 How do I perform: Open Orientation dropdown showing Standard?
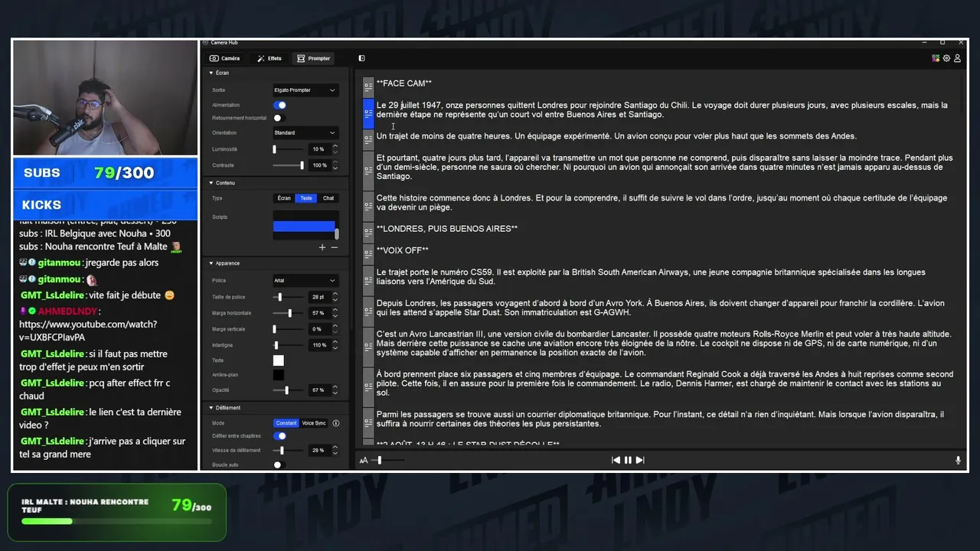pyautogui.click(x=305, y=132)
